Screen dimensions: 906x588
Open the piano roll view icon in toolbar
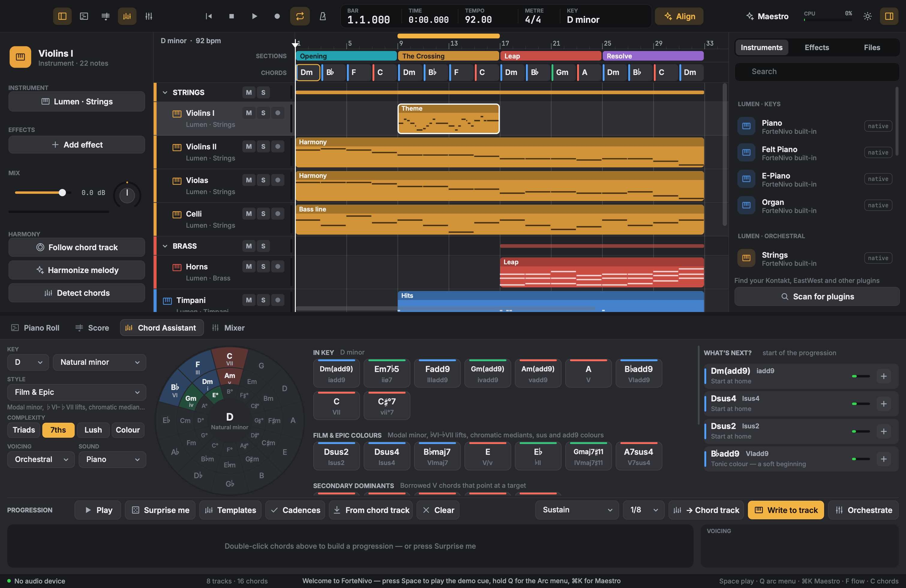[x=84, y=16]
